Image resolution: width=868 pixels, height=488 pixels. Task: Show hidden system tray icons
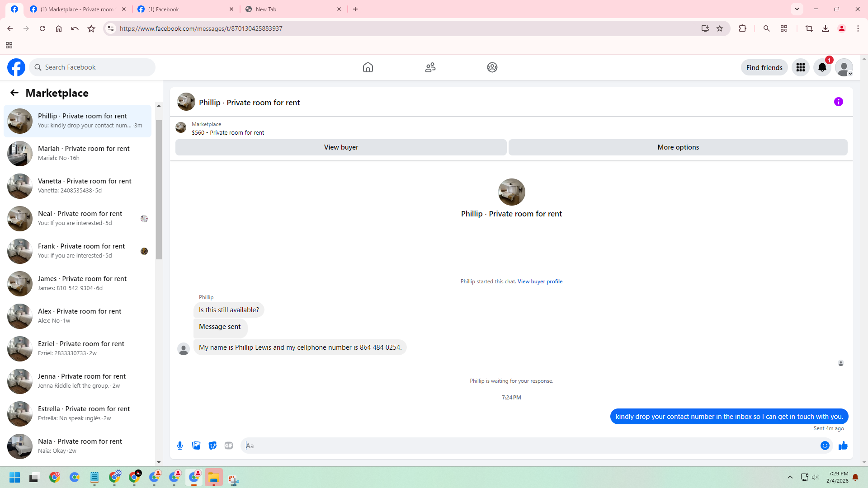click(x=790, y=477)
